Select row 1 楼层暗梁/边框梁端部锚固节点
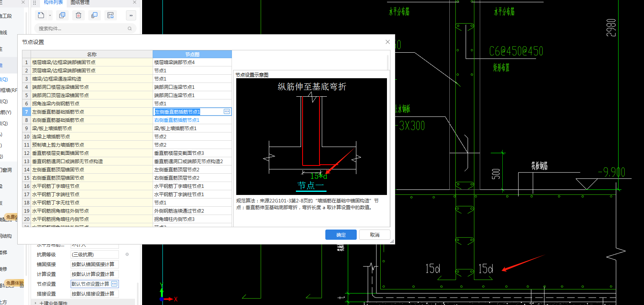 91,62
